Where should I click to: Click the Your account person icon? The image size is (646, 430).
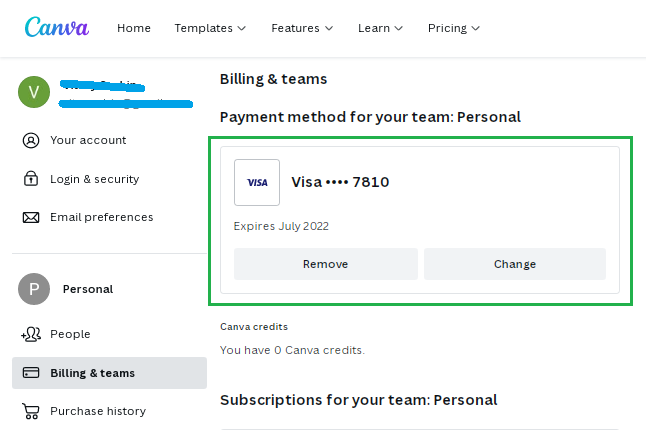pyautogui.click(x=31, y=140)
